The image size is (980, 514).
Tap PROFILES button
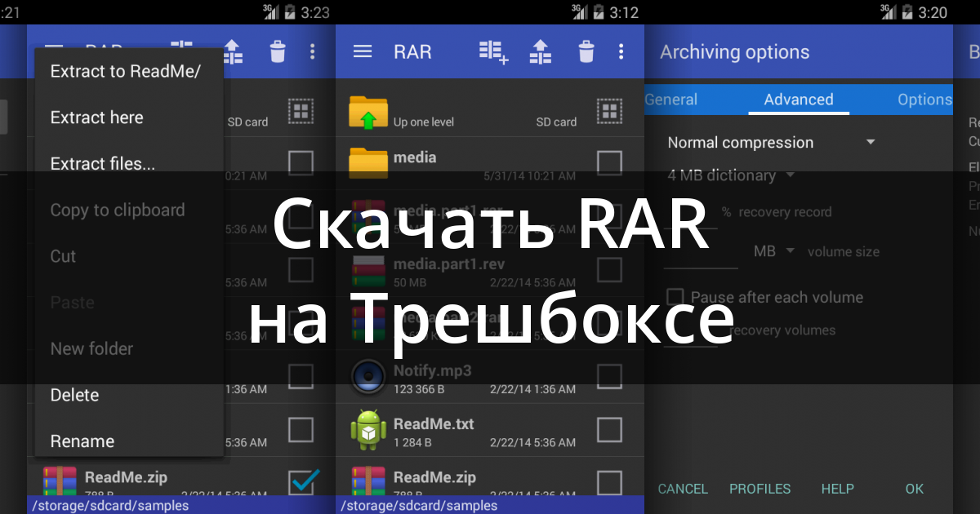tap(759, 489)
